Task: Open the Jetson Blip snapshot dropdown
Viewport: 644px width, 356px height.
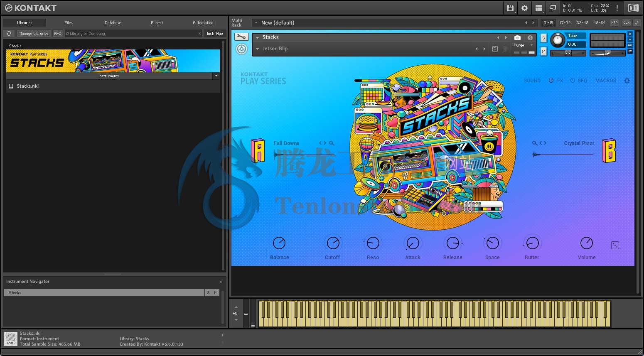Action: tap(258, 49)
